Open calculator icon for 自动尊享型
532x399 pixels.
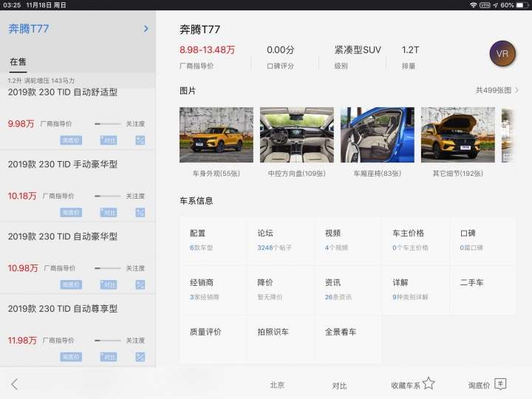[x=140, y=357]
